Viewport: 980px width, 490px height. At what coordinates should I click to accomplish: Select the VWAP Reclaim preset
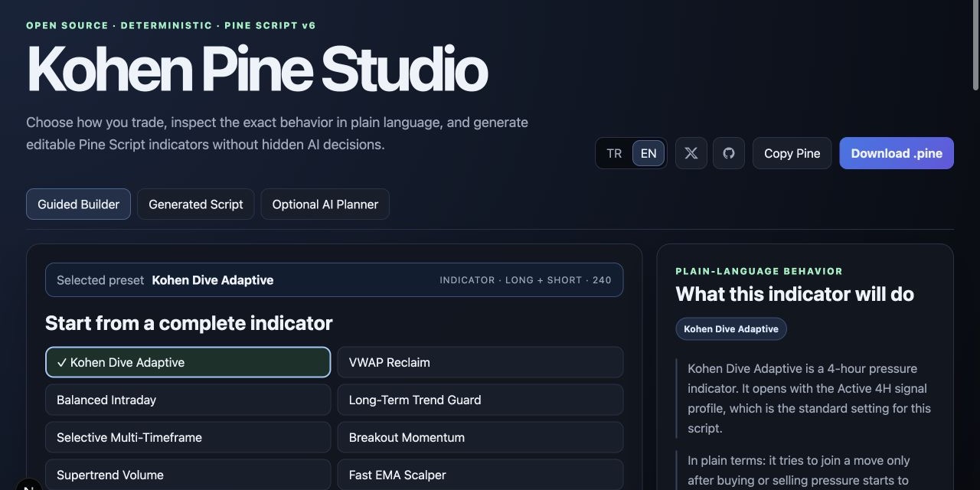[x=480, y=362]
